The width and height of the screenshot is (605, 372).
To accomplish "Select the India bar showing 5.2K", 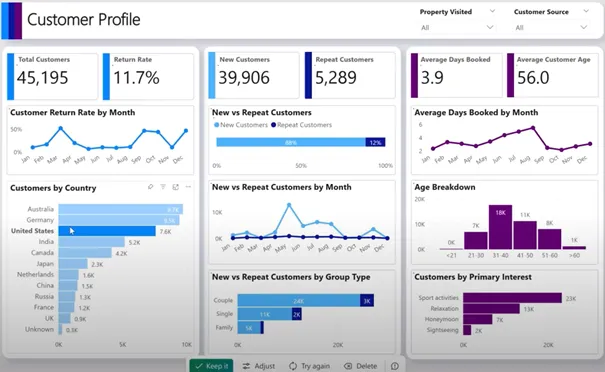I will coord(91,242).
